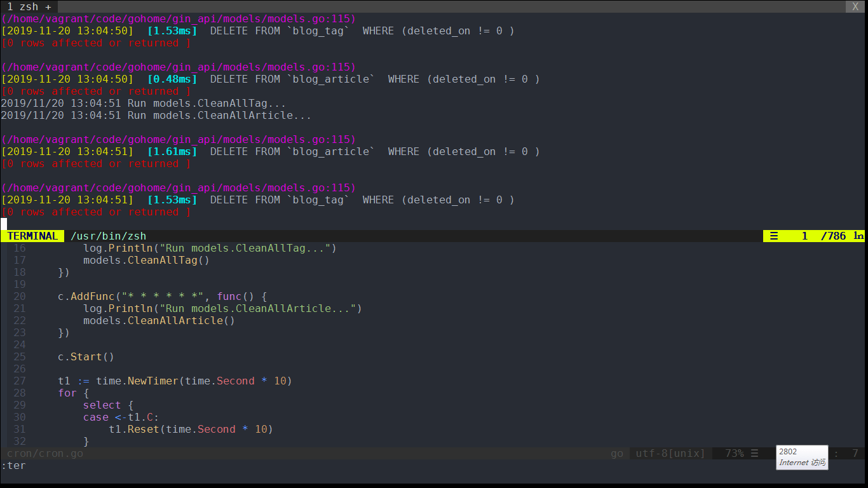Click the /usr/bin/zsh status line label
The width and height of the screenshot is (868, 488).
tap(109, 236)
